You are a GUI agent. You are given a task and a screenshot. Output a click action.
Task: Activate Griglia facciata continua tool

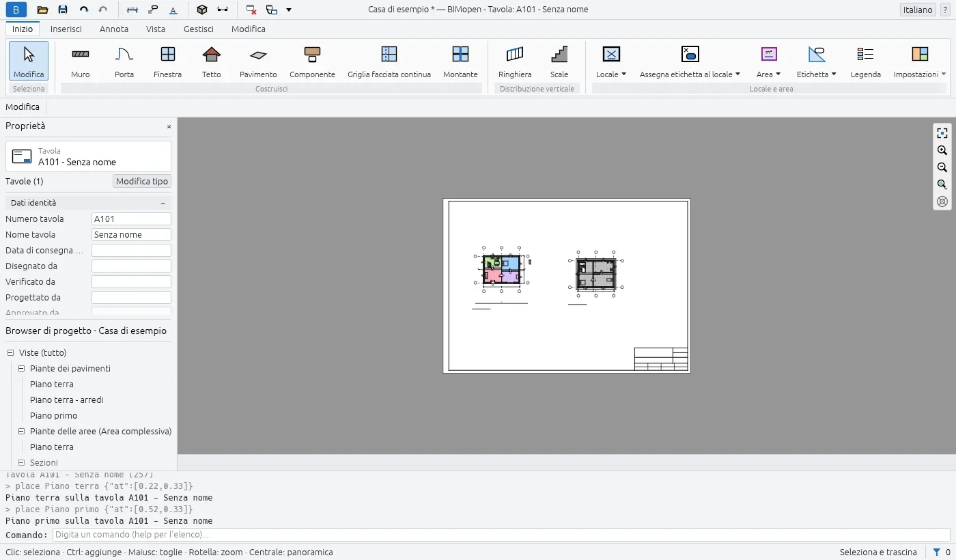(x=389, y=61)
